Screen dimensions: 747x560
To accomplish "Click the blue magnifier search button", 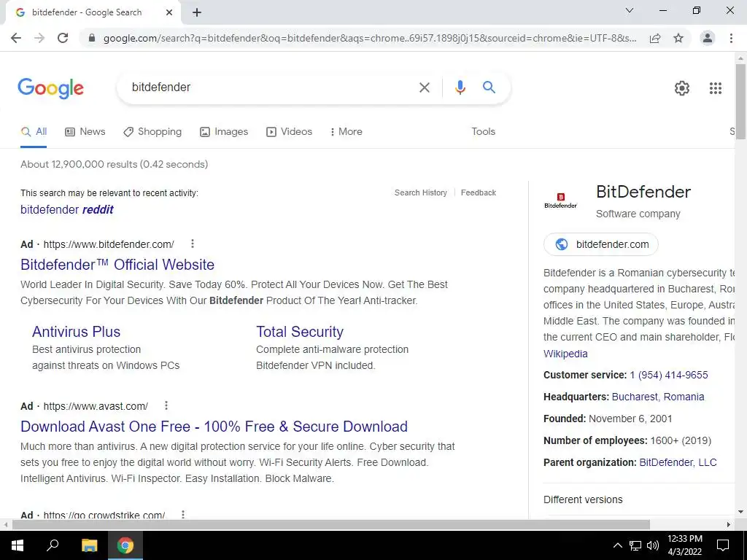I will click(489, 87).
